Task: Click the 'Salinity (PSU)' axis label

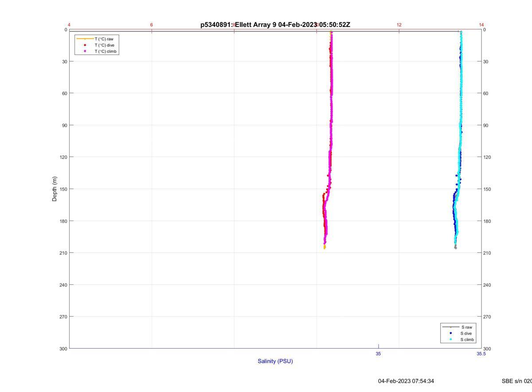Action: (x=275, y=361)
